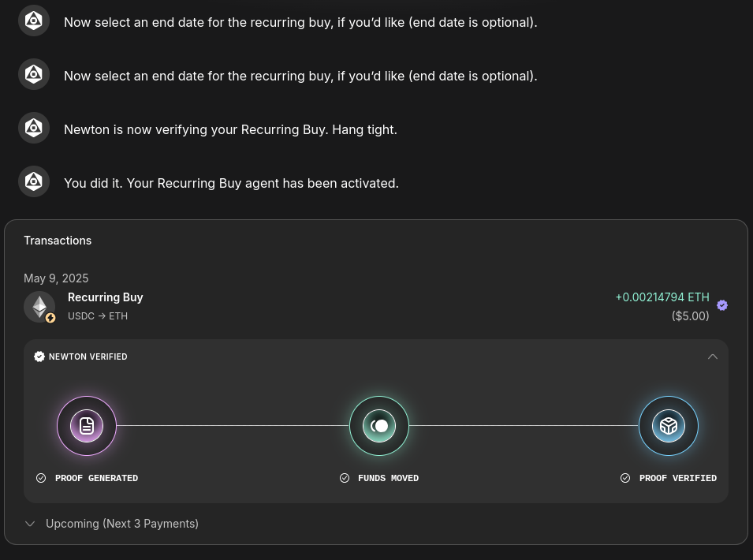Click the May 9, 2025 date heading
The width and height of the screenshot is (753, 560).
56,278
